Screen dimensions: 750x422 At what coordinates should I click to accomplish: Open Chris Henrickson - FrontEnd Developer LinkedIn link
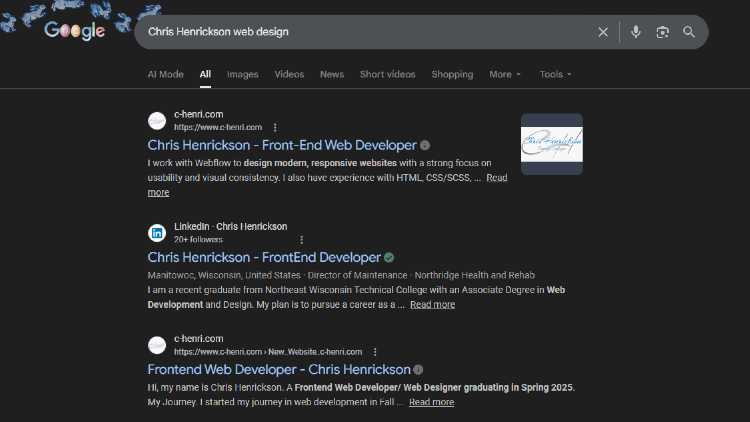click(x=264, y=257)
